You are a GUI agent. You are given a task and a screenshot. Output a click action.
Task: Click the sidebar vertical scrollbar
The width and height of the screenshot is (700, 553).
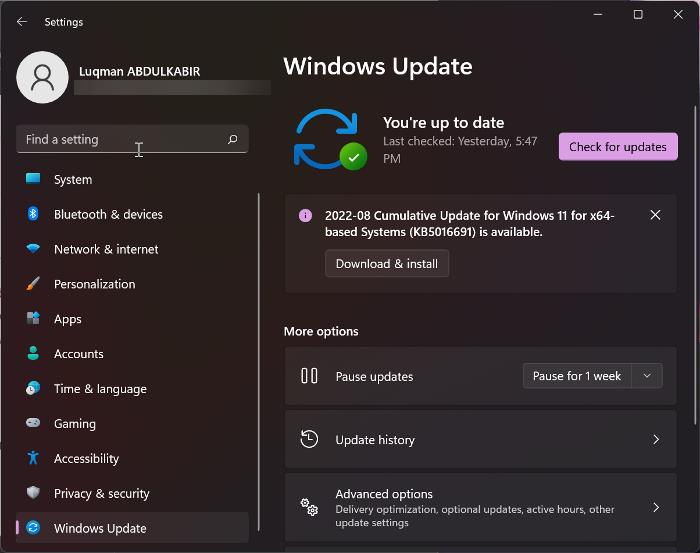pos(259,360)
